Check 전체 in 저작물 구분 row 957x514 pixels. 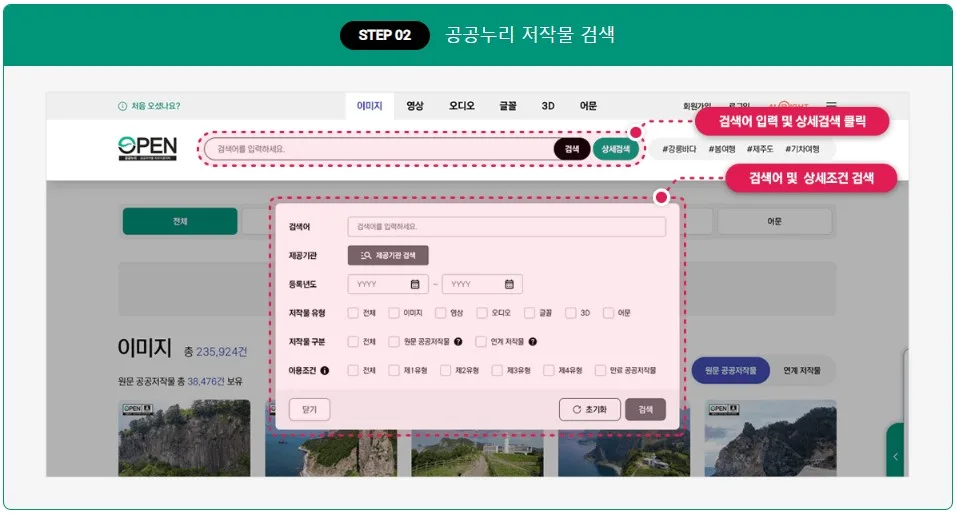pyautogui.click(x=353, y=342)
